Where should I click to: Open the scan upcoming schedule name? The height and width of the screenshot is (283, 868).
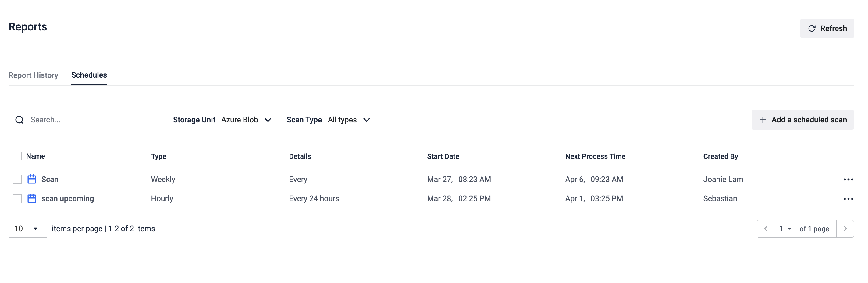68,198
